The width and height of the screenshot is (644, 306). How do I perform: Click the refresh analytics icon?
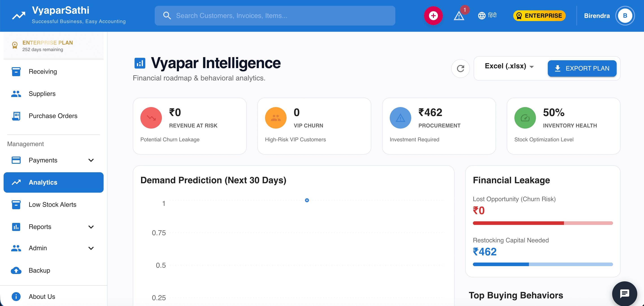coord(461,69)
